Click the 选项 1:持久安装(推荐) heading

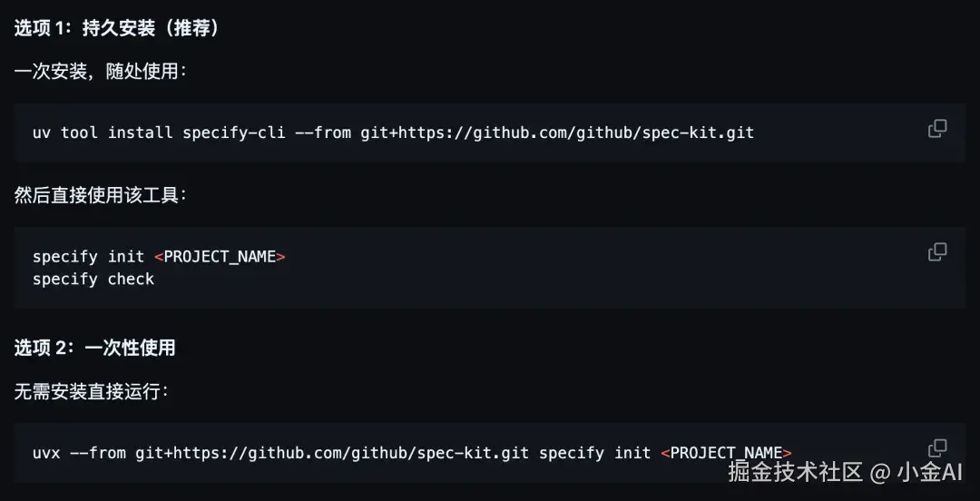pos(117,28)
